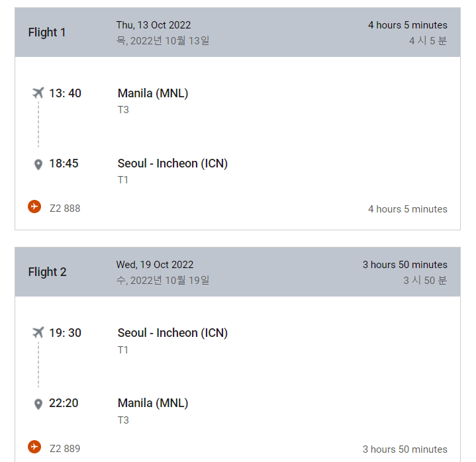Click Seoul - Incheon (ICN) departure in Flight 2
Screen dimensions: 476x462
tap(173, 333)
